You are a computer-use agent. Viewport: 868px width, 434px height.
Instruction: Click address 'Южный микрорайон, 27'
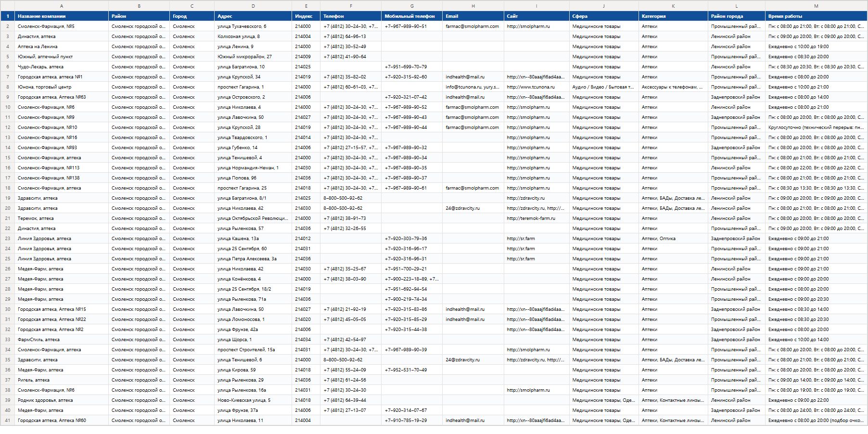click(x=253, y=57)
